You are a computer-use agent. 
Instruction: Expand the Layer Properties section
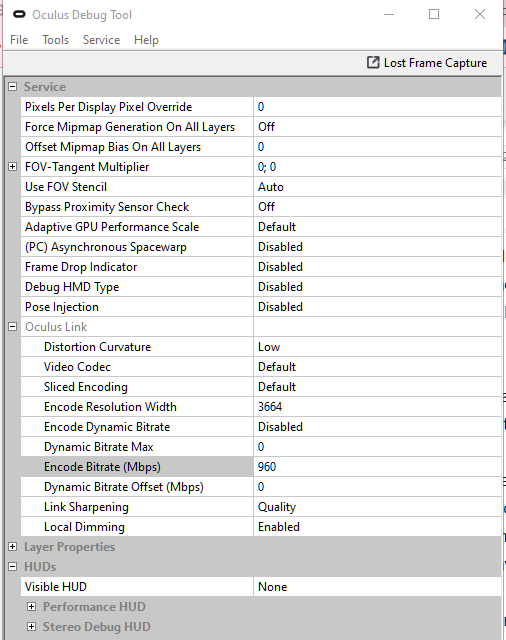(x=13, y=547)
